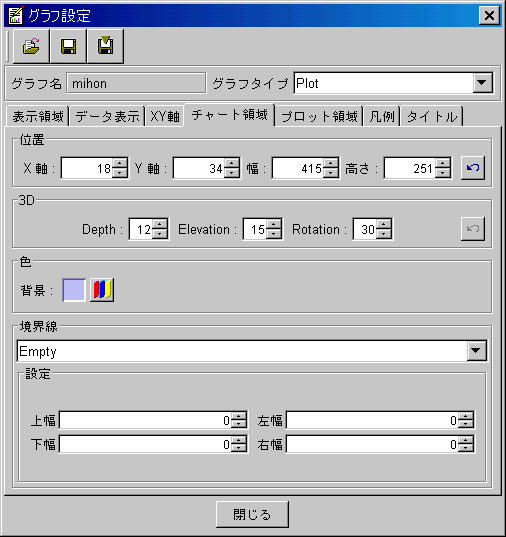Open the グラフタイプ Plot dropdown
This screenshot has height=537, width=506.
tap(482, 83)
